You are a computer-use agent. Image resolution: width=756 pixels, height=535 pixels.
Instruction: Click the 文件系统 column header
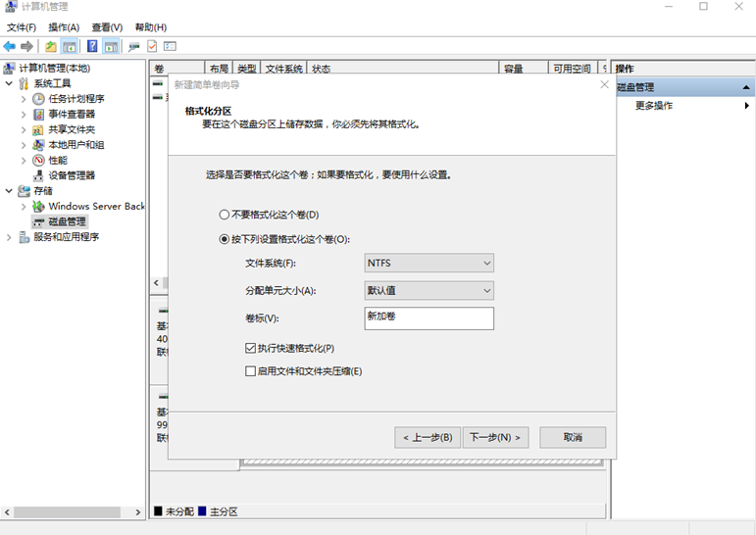283,69
